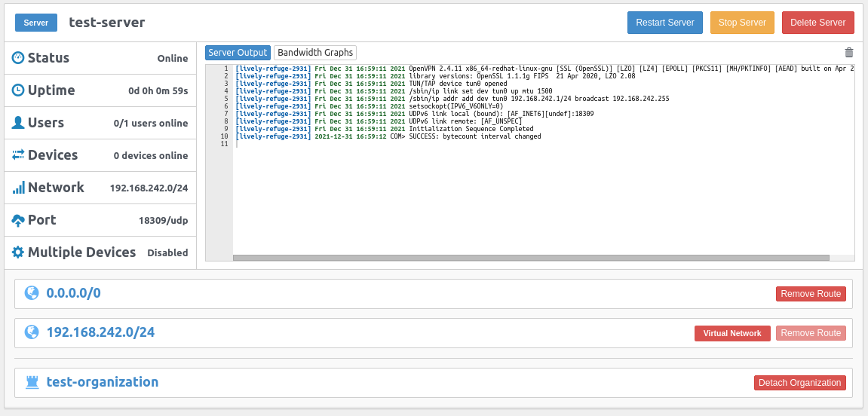Click the Port cloud upload icon

pos(18,220)
